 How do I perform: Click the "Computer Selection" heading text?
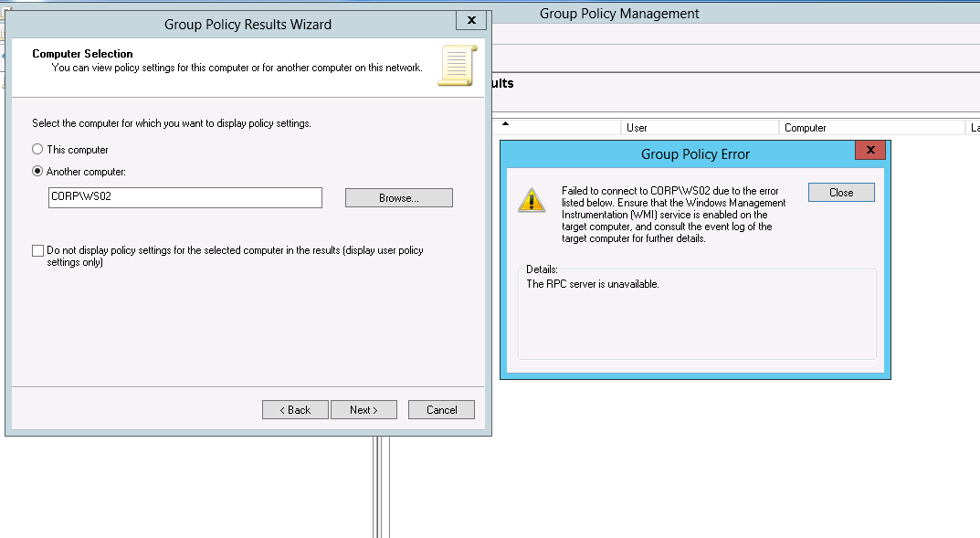click(82, 54)
